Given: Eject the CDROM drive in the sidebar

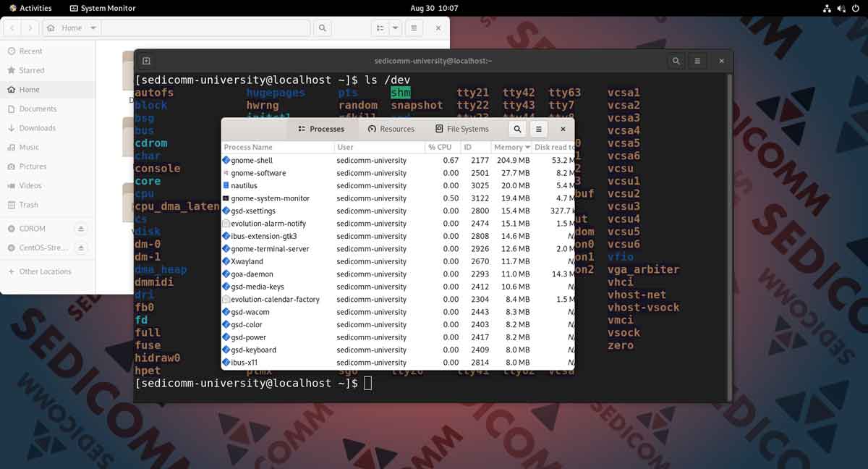Looking at the screenshot, I should (81, 229).
